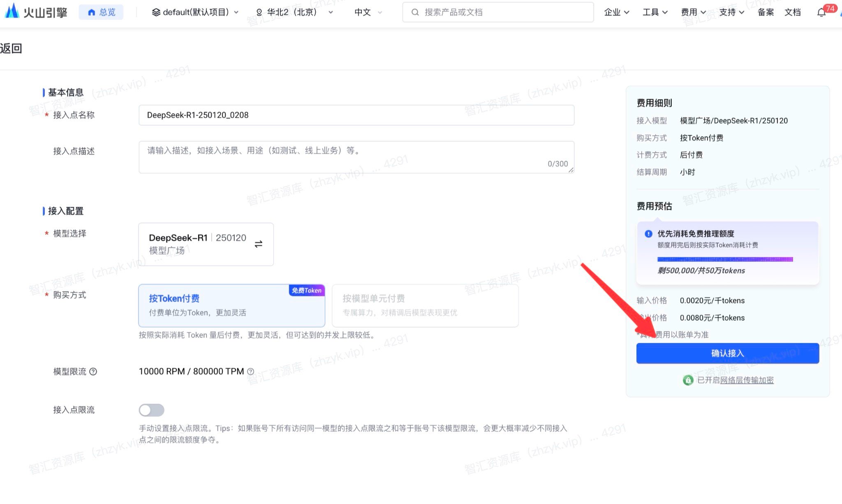Click the help icon beside 800000 TPM
The height and width of the screenshot is (504, 842).
[250, 372]
